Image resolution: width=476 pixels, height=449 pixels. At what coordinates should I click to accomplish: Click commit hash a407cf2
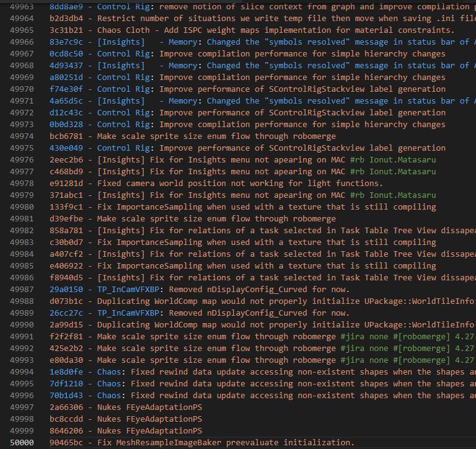[66, 254]
